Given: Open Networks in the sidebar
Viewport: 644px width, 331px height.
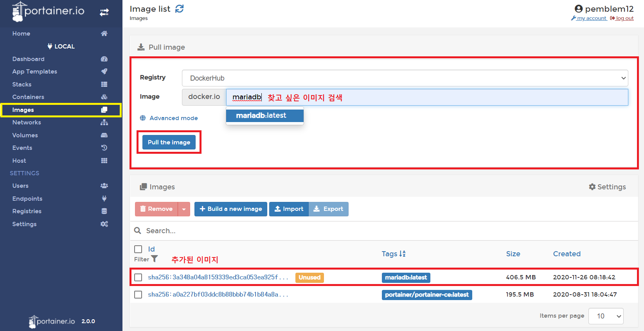Looking at the screenshot, I should pyautogui.click(x=27, y=122).
